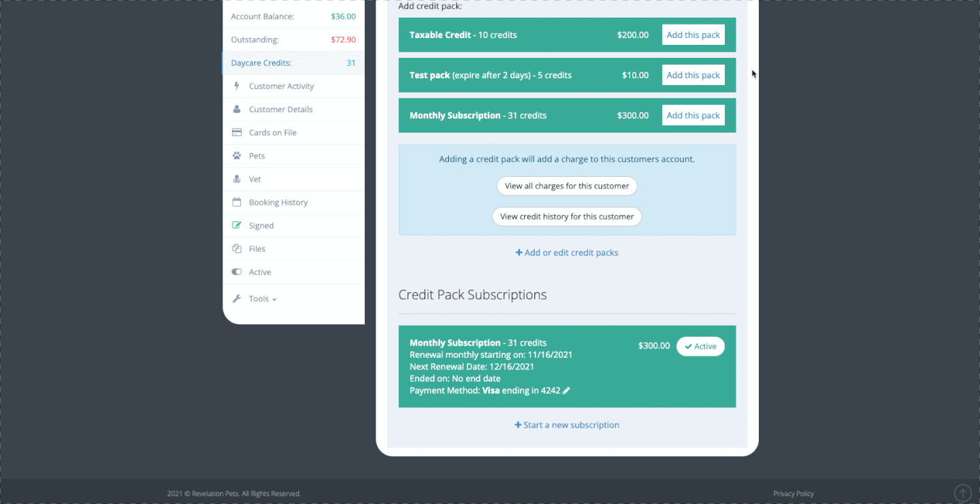Toggle the Active customer status switch
Screen dimensions: 980x504
(237, 271)
